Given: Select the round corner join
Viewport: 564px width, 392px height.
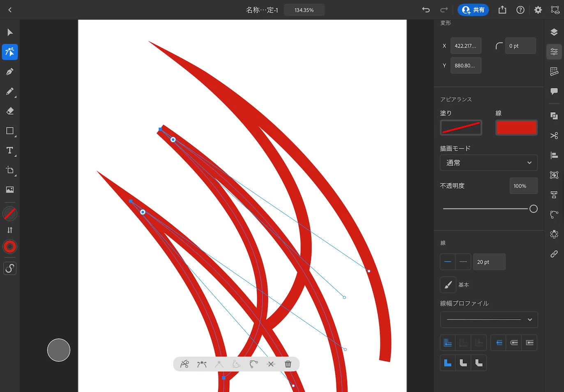Looking at the screenshot, I should (x=463, y=363).
